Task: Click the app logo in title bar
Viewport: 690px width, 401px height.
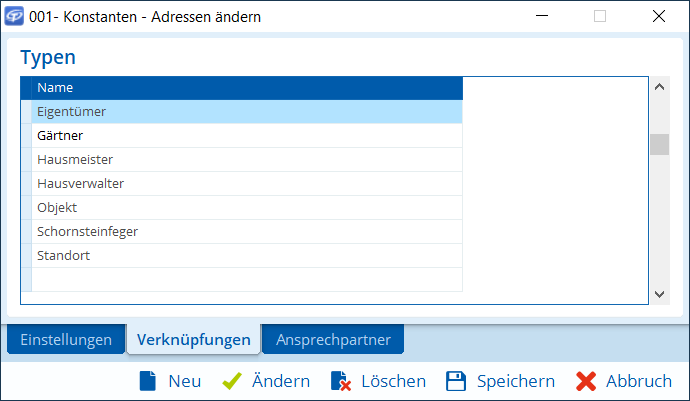Action: point(15,16)
